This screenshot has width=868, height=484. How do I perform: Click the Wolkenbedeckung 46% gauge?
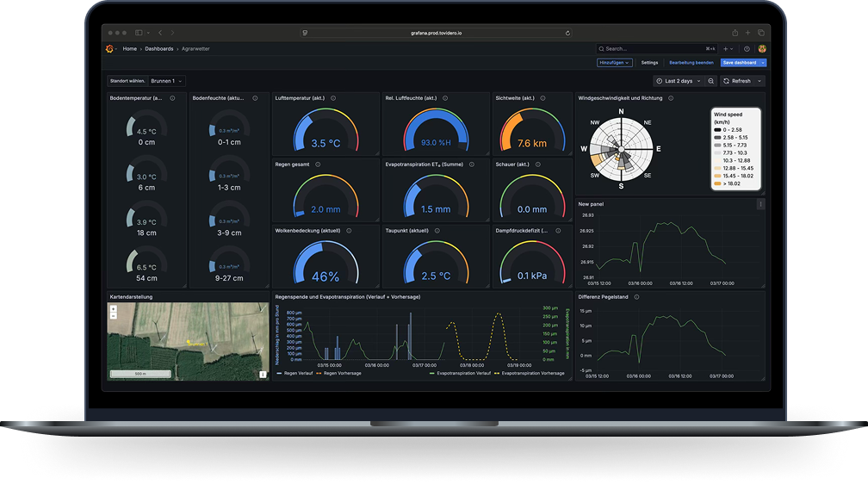pyautogui.click(x=325, y=263)
